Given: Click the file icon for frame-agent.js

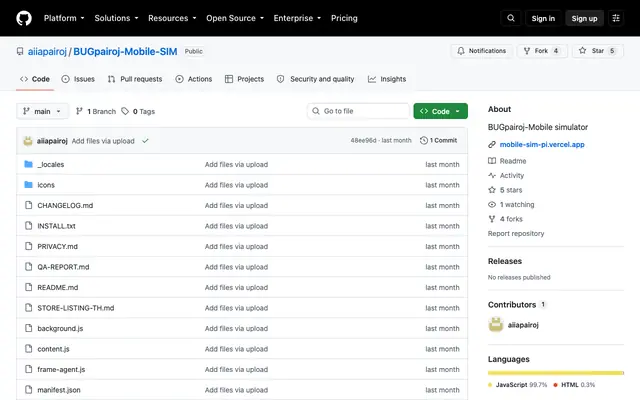Looking at the screenshot, I should tap(28, 369).
